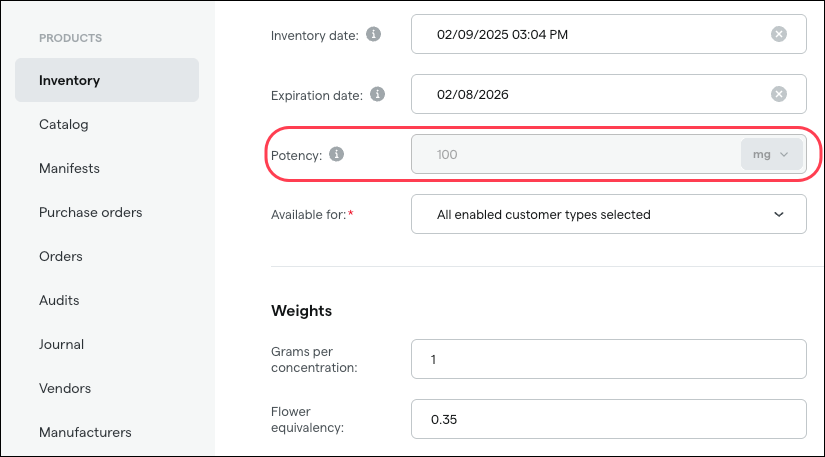Click the 'Available for:' label
The width and height of the screenshot is (825, 457).
coord(312,215)
